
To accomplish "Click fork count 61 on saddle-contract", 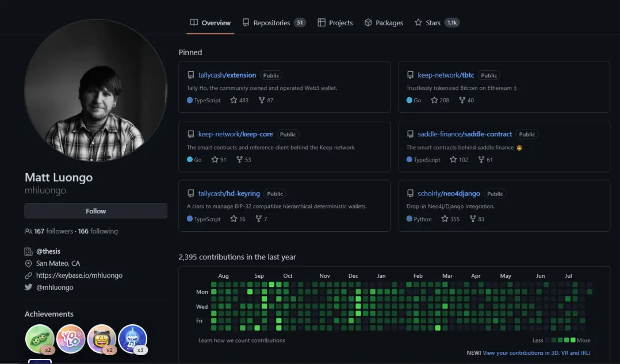I will [485, 160].
